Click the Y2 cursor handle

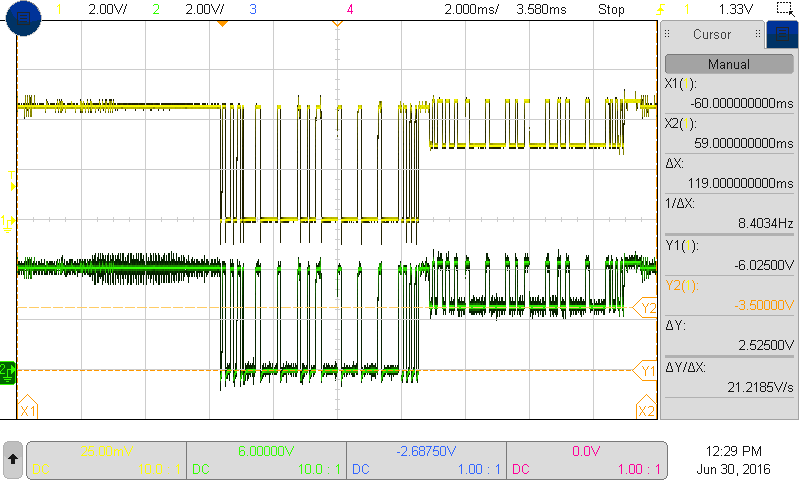647,308
